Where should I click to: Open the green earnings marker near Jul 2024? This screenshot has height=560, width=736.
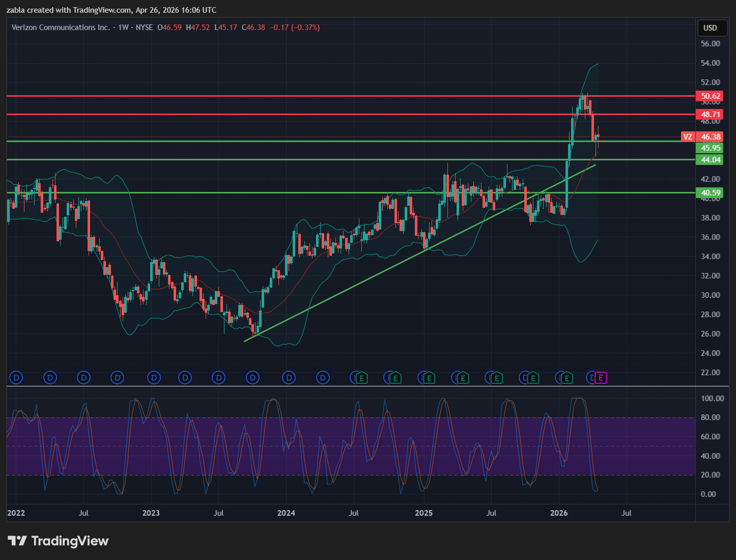(x=362, y=378)
